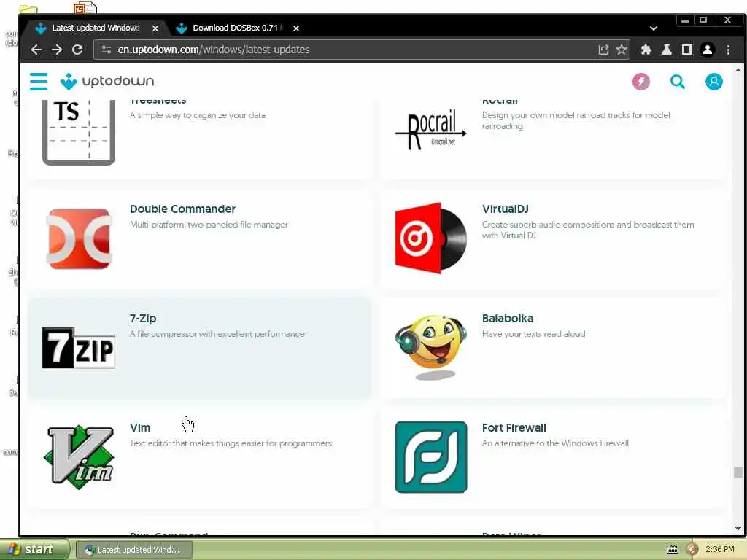This screenshot has height=560, width=747.
Task: Bookmark this page with the star
Action: [x=622, y=50]
